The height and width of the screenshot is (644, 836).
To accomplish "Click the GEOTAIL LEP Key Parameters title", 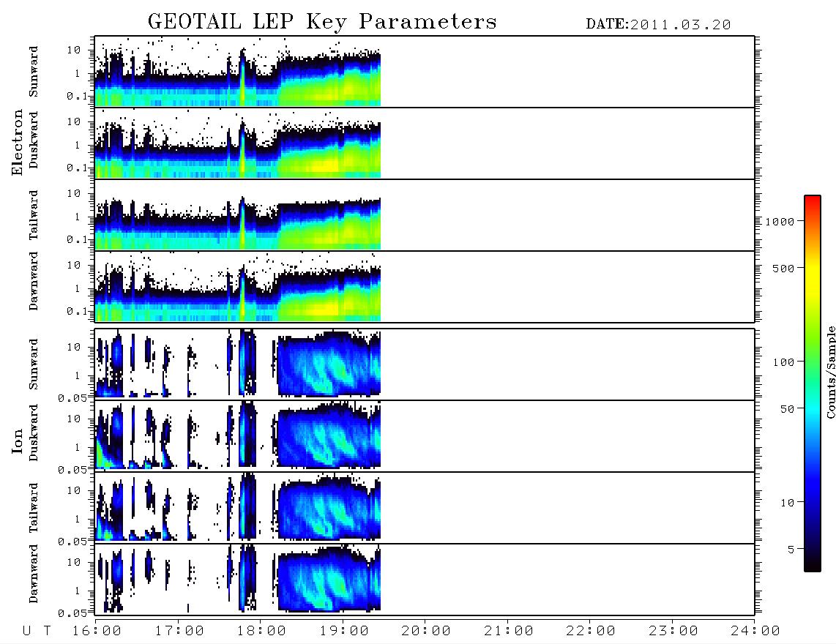I will pyautogui.click(x=322, y=22).
